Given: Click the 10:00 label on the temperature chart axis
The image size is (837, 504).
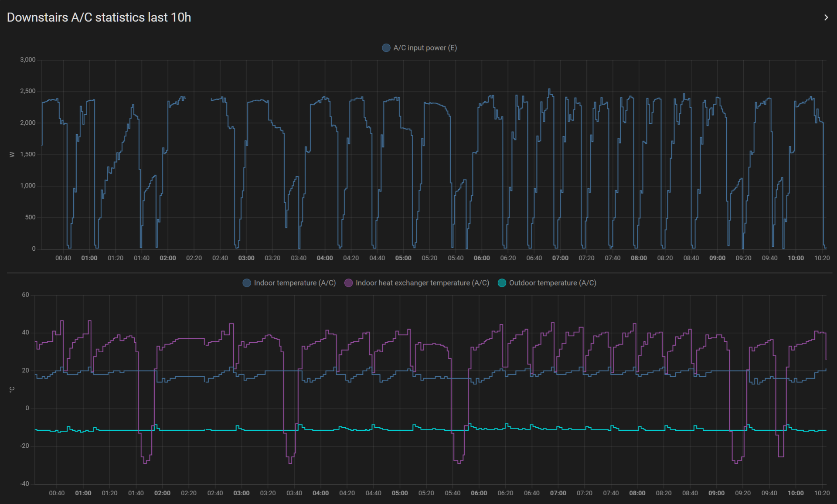Looking at the screenshot, I should 796,493.
